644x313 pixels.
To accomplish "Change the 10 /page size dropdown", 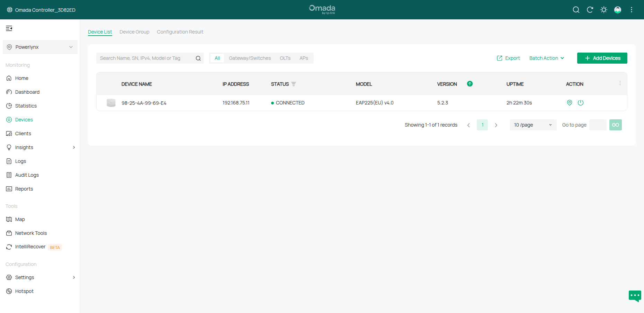I will (x=533, y=125).
